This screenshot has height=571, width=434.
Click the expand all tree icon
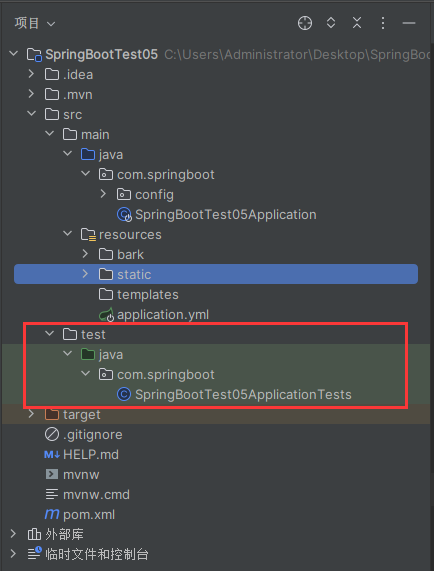(331, 23)
